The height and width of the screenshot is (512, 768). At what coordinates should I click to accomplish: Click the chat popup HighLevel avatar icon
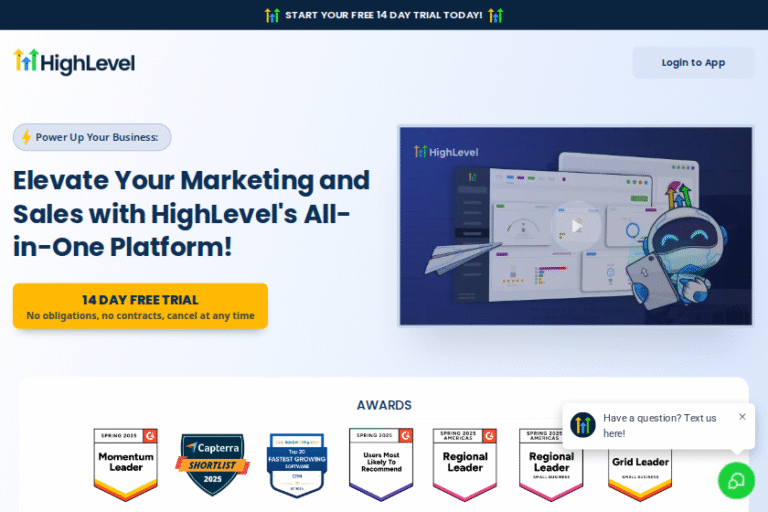583,425
